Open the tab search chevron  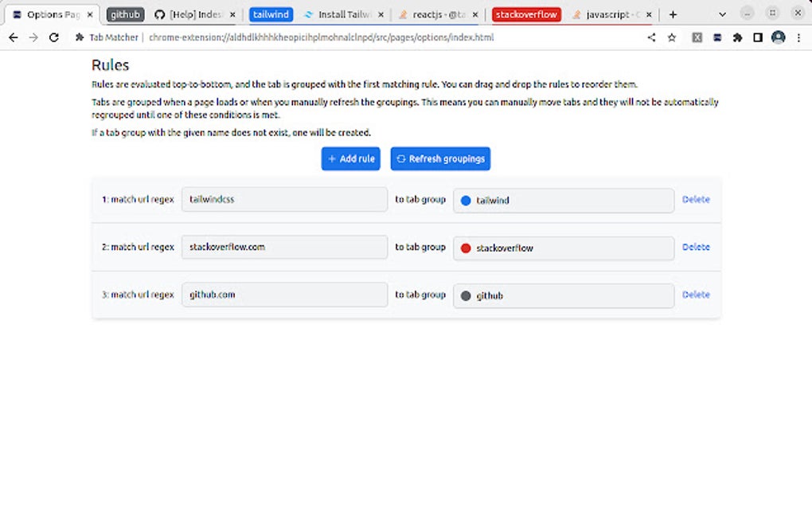[722, 14]
